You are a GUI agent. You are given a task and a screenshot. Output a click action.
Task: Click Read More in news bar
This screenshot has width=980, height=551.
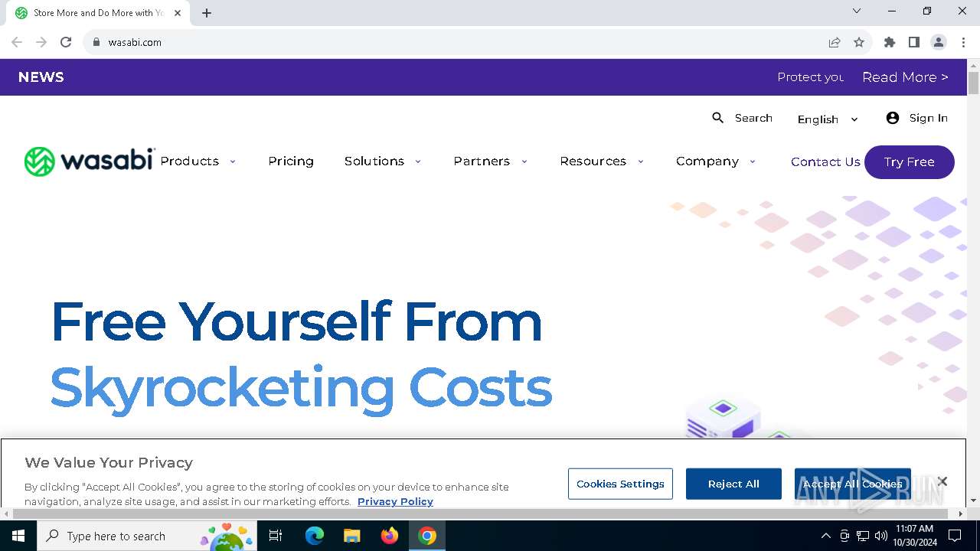click(x=905, y=77)
